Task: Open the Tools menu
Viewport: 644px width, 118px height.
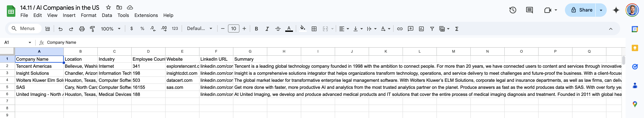Action: click(x=123, y=15)
